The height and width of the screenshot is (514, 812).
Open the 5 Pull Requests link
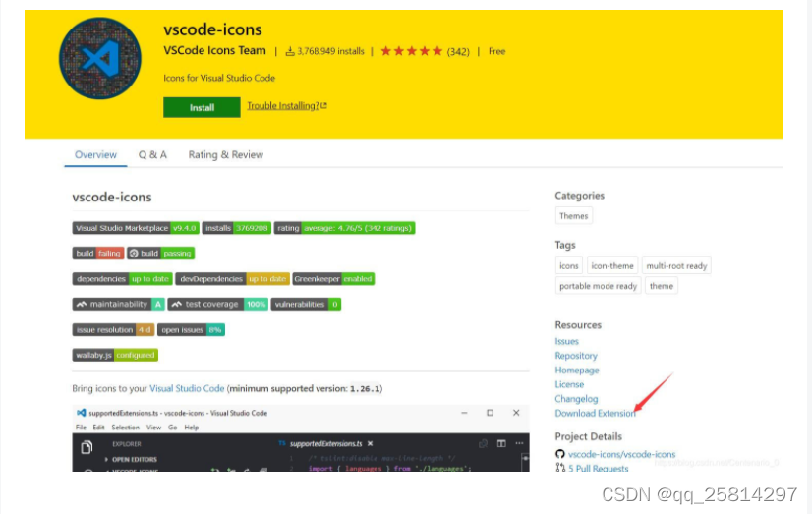tap(598, 468)
